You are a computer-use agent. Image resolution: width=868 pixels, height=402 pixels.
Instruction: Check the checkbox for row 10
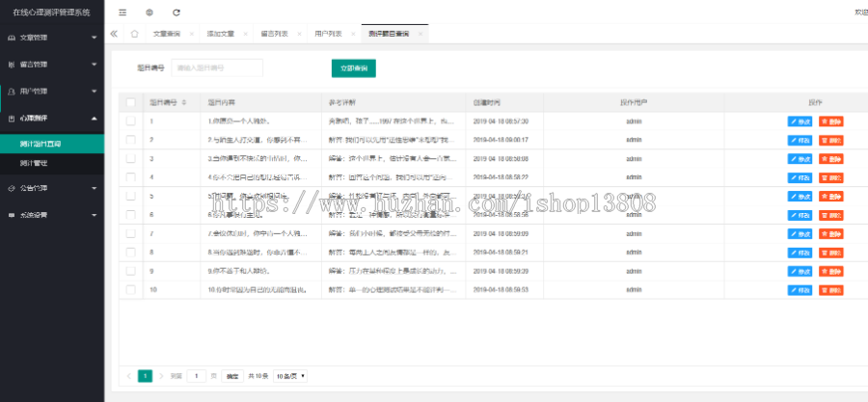tap(130, 290)
